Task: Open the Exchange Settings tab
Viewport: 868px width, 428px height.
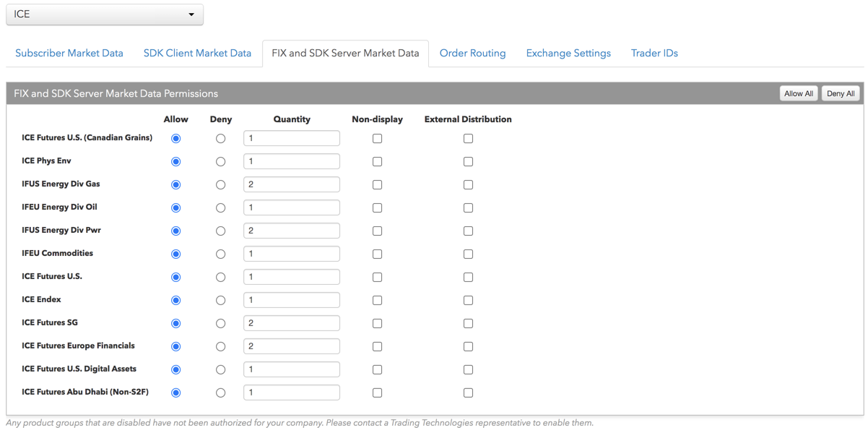Action: [568, 53]
